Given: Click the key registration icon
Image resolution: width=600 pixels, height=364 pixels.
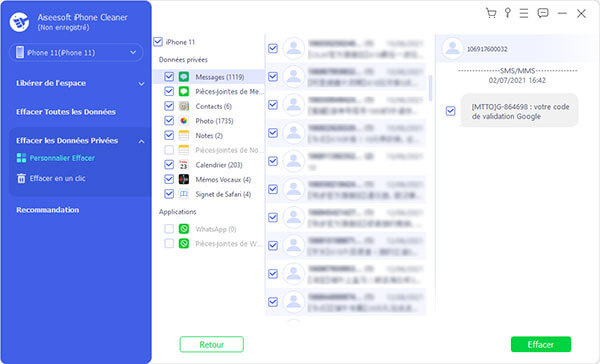Looking at the screenshot, I should (507, 13).
